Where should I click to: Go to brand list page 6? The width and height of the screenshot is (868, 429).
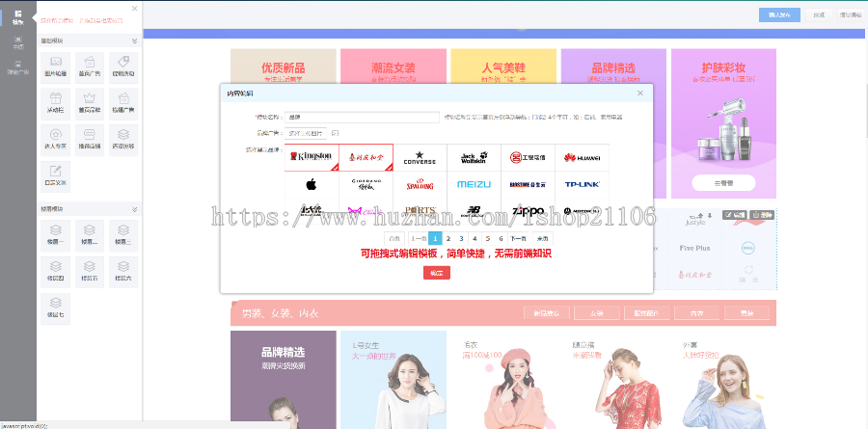[x=501, y=238]
